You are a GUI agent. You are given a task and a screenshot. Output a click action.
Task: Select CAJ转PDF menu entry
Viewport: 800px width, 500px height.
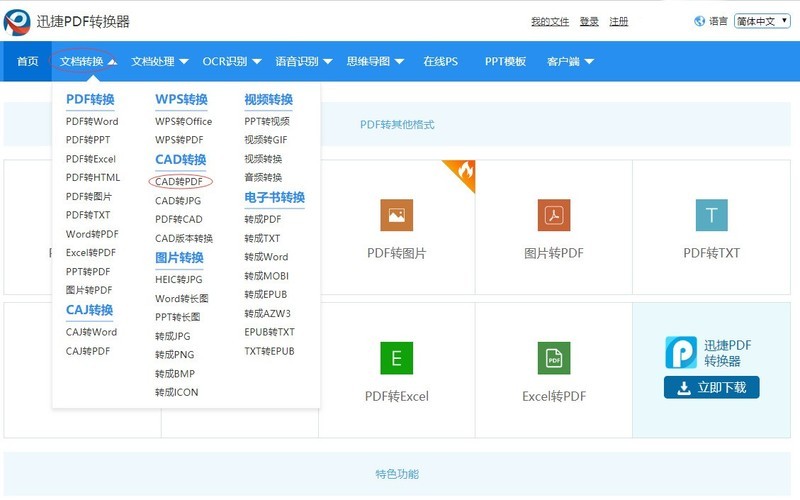point(88,351)
